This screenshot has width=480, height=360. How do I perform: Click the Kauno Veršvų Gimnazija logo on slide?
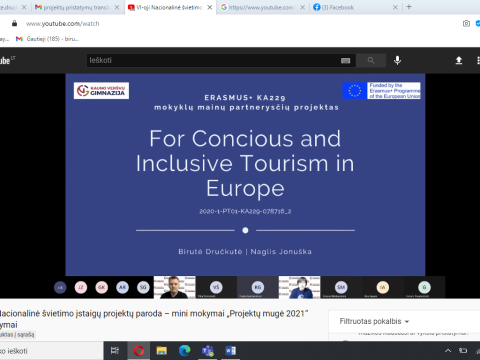(101, 91)
